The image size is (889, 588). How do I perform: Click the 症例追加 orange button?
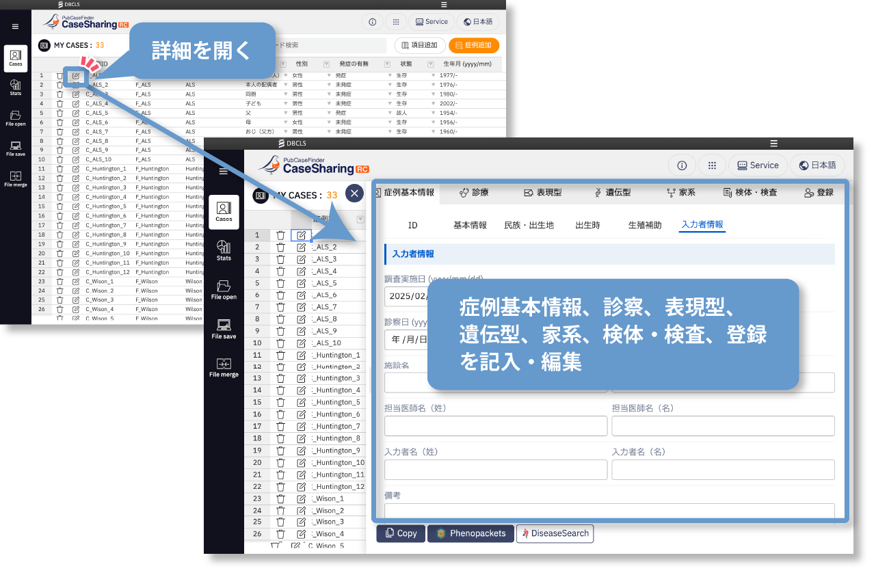[x=474, y=45]
